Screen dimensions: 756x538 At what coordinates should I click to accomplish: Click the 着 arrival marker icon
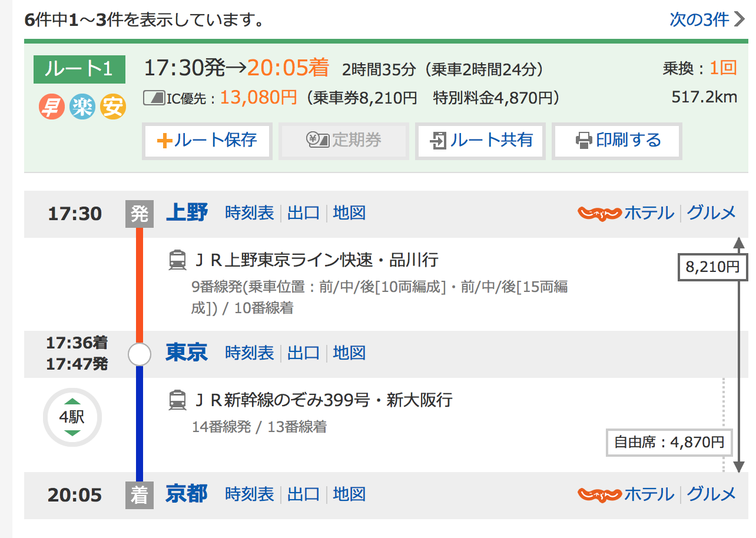(x=140, y=495)
